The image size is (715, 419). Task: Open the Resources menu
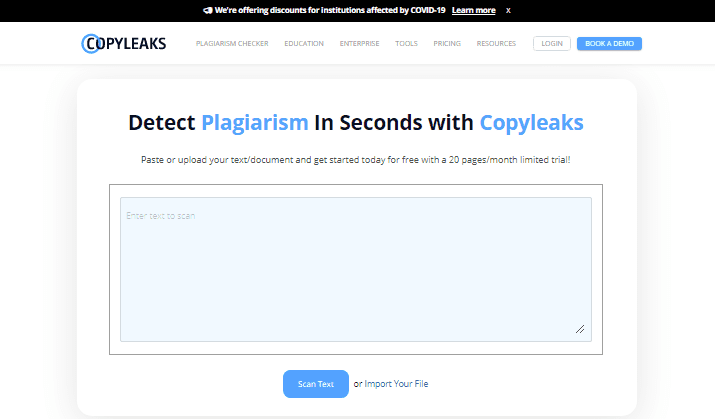tap(496, 43)
